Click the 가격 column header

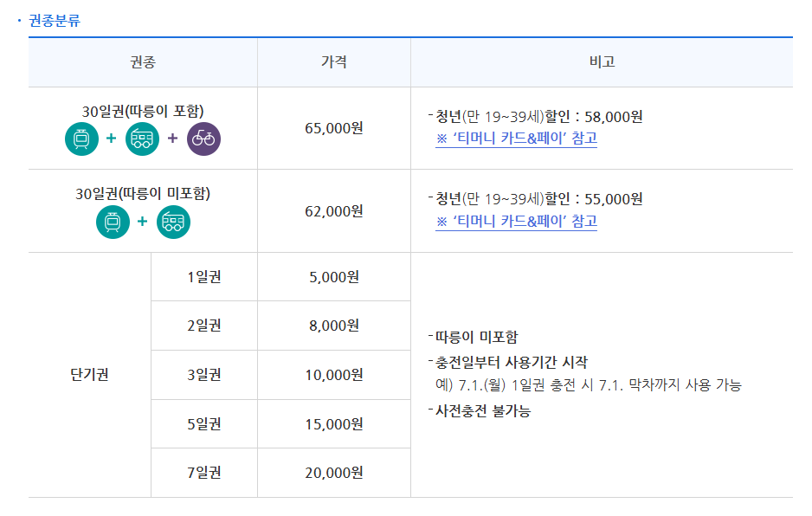tap(332, 62)
